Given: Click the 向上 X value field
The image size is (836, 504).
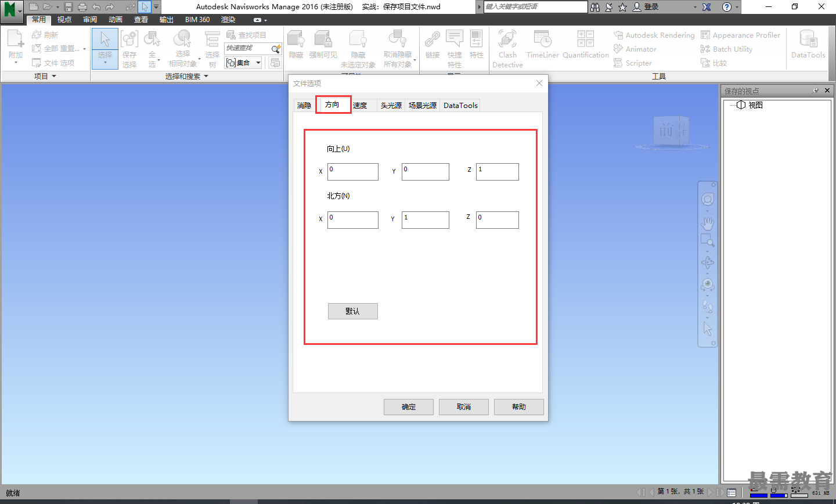Looking at the screenshot, I should (353, 172).
